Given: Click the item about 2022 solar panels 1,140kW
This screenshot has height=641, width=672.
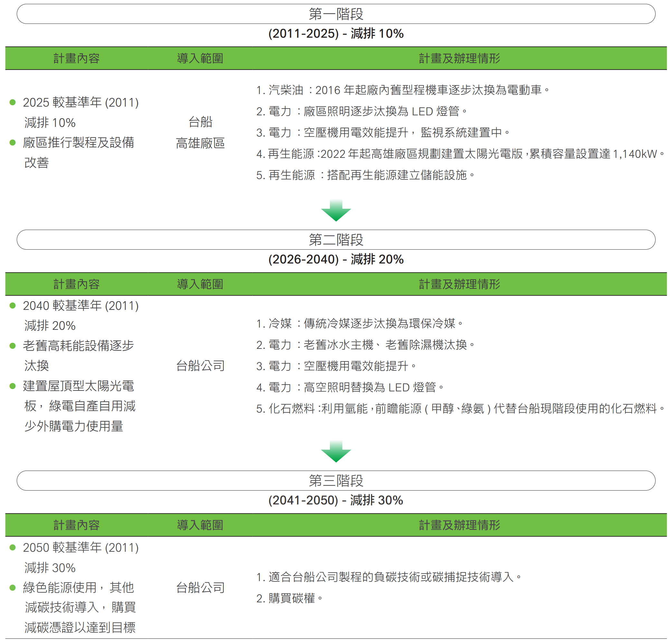Looking at the screenshot, I should point(459,154).
